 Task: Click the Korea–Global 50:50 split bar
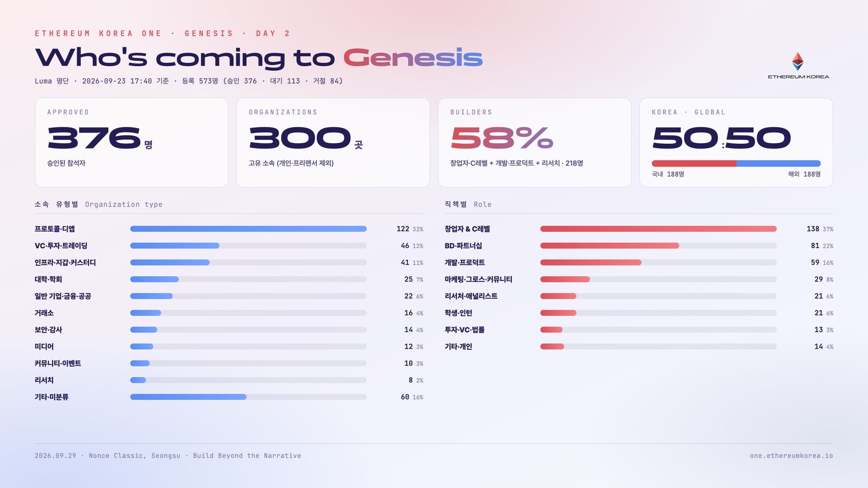coord(736,163)
